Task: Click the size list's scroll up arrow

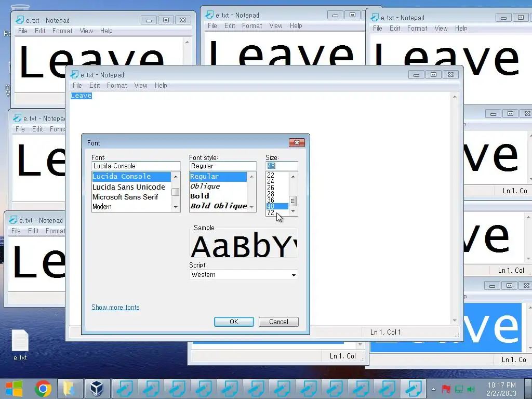Action: point(293,177)
